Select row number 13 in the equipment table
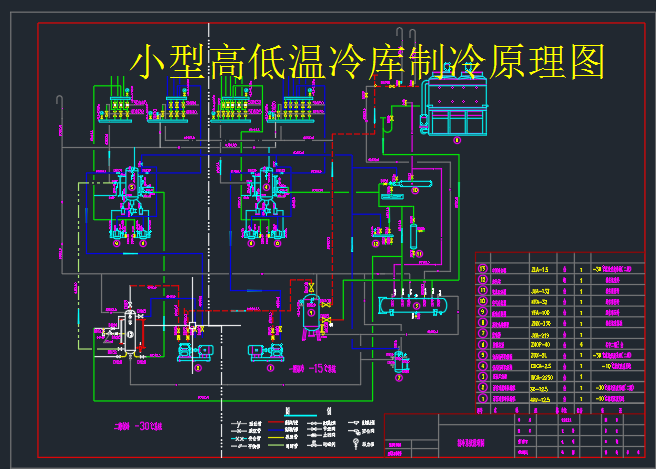 coord(483,269)
